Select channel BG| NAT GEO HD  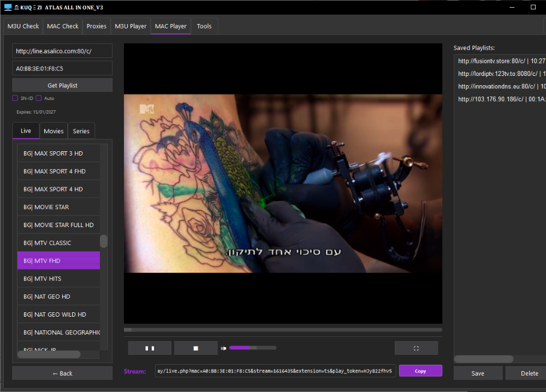click(x=58, y=296)
